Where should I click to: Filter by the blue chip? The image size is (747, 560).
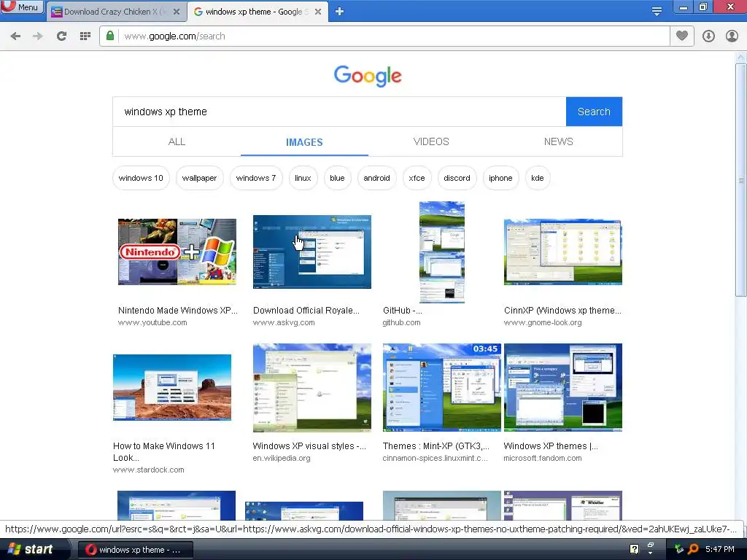337,178
